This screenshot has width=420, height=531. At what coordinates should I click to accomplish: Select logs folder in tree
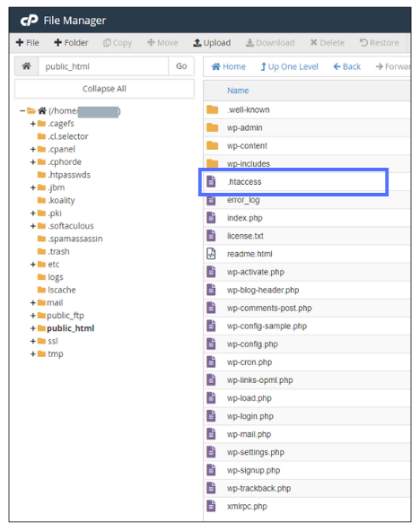[56, 277]
